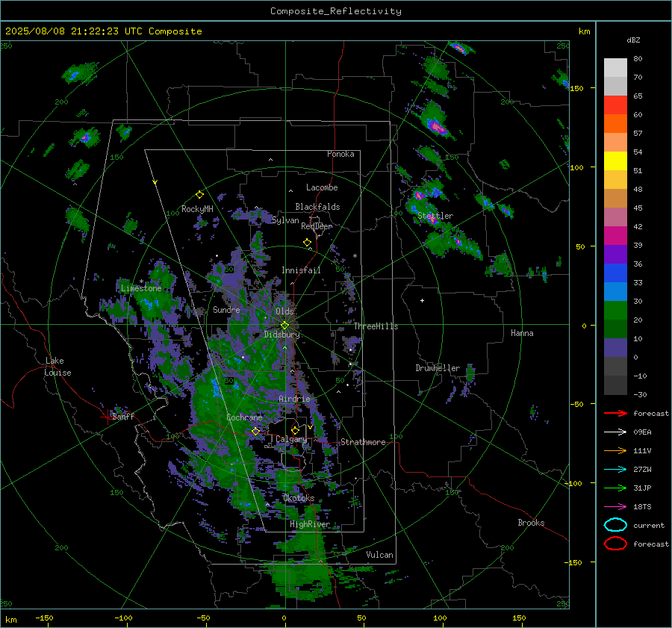Click the orange 111V arrow icon
Image resolution: width=672 pixels, height=628 pixels.
coord(615,450)
